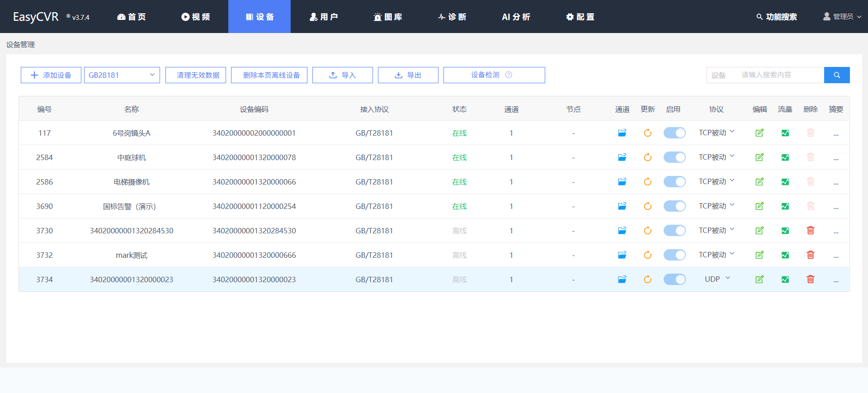Screen dimensions: 868x393
Task: Delete device number 3734
Action: point(811,279)
